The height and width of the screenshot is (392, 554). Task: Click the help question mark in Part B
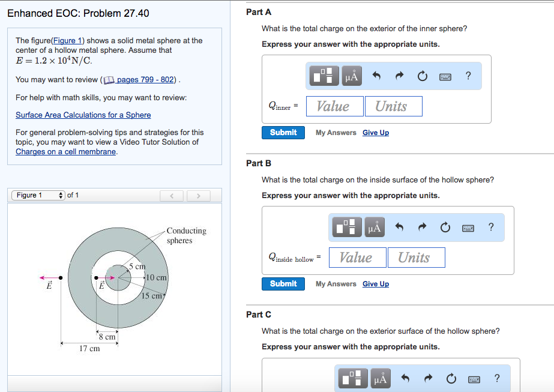pos(490,228)
